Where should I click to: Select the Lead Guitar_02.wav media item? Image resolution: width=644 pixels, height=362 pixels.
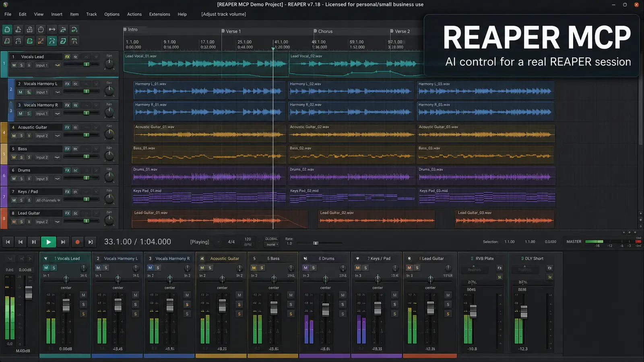pyautogui.click(x=376, y=218)
